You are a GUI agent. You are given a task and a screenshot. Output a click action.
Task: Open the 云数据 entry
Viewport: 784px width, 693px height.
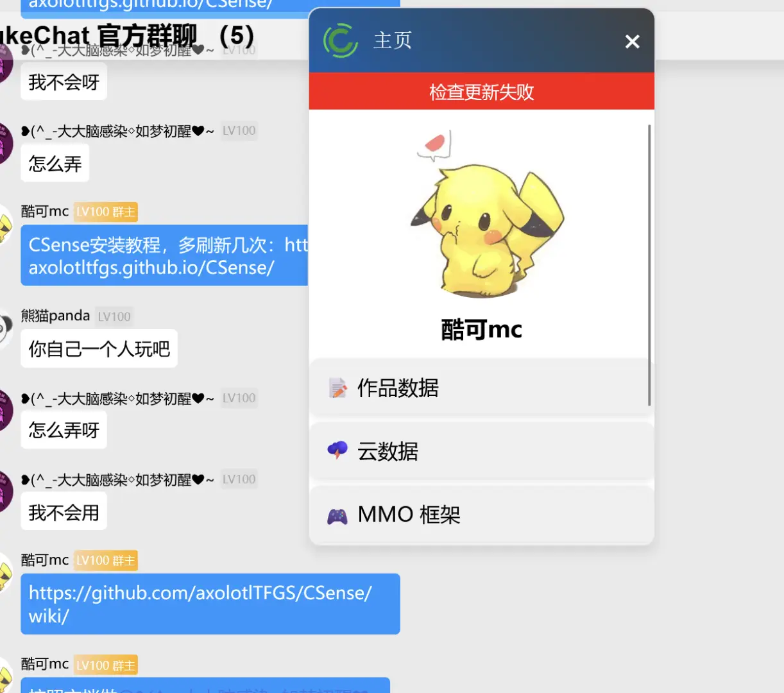[481, 451]
